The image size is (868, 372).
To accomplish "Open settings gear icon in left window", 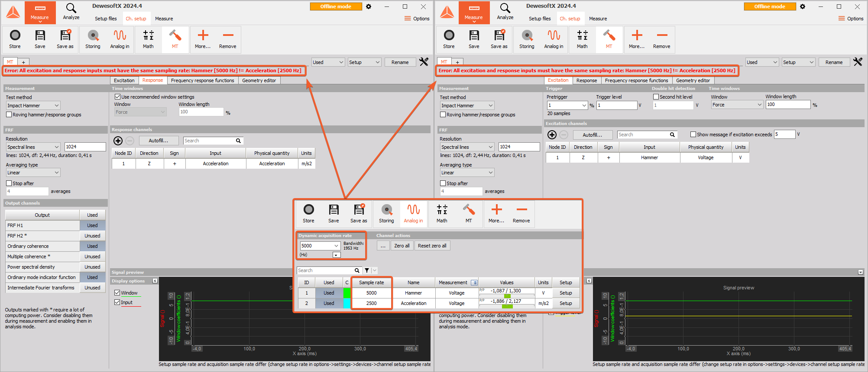I will coord(369,6).
